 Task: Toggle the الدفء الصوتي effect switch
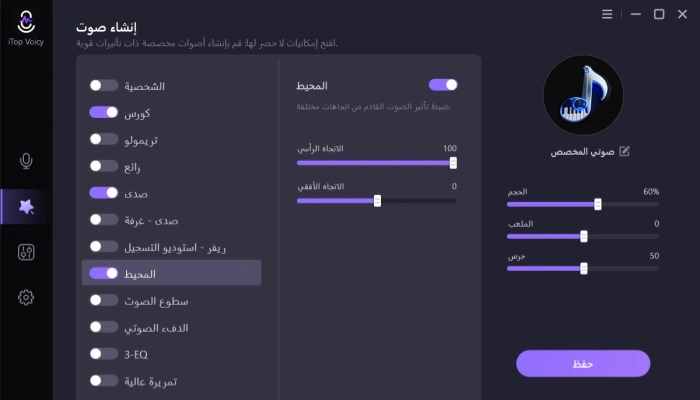pyautogui.click(x=103, y=327)
